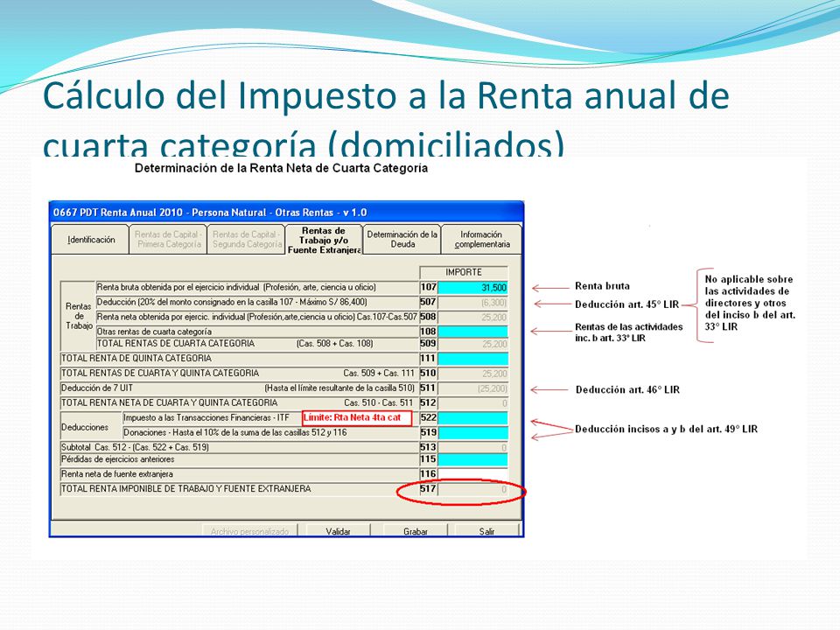Click 'Renta neta obtenida por ejercic. individual' label
840x630 pixels.
[256, 317]
